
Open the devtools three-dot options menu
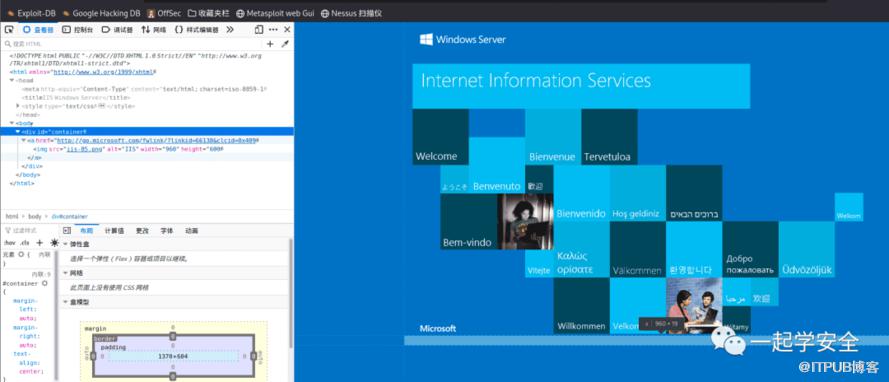click(273, 29)
